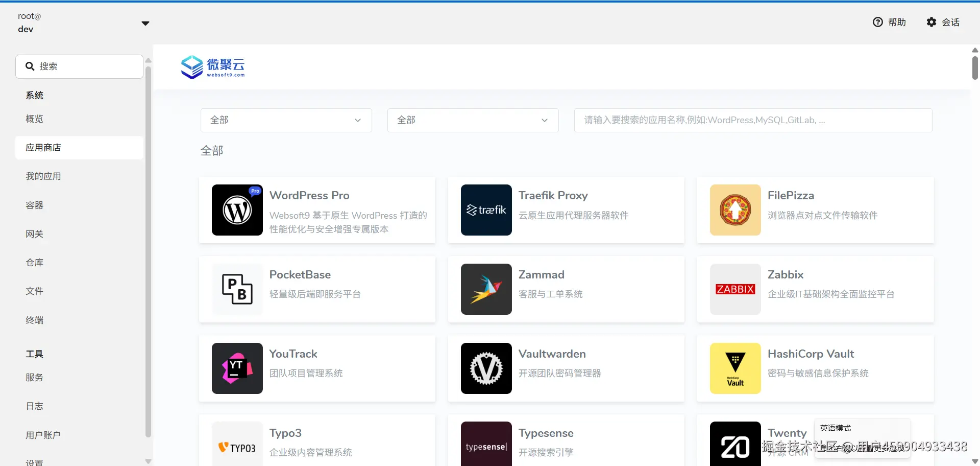Click the WordPress Pro app icon
The image size is (980, 466).
[x=237, y=210]
